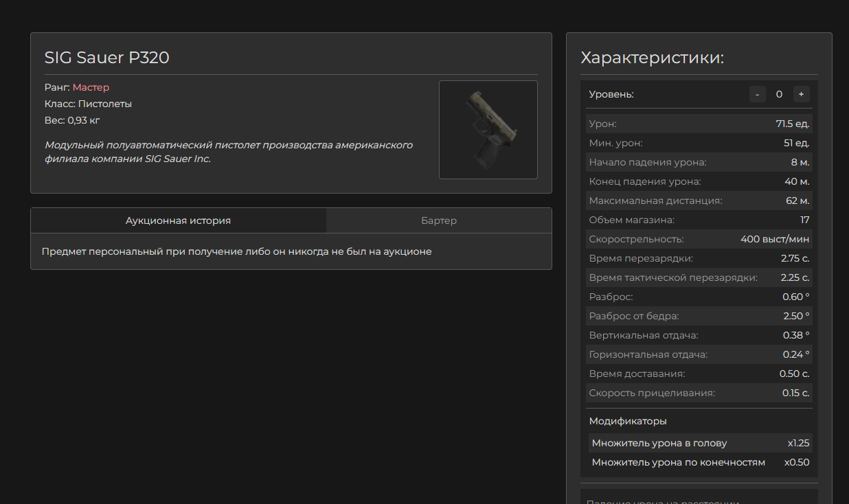Click the draw time value 0.50 с.

[795, 374]
